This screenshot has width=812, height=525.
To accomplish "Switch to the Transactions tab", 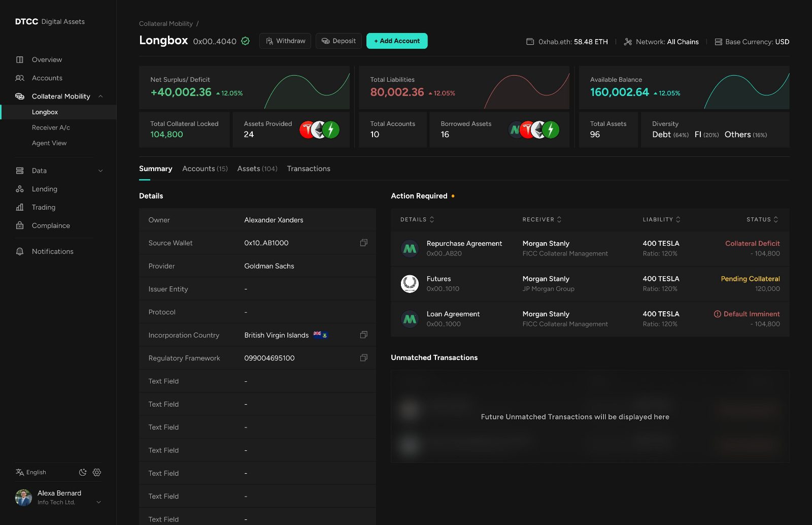I will coord(309,169).
